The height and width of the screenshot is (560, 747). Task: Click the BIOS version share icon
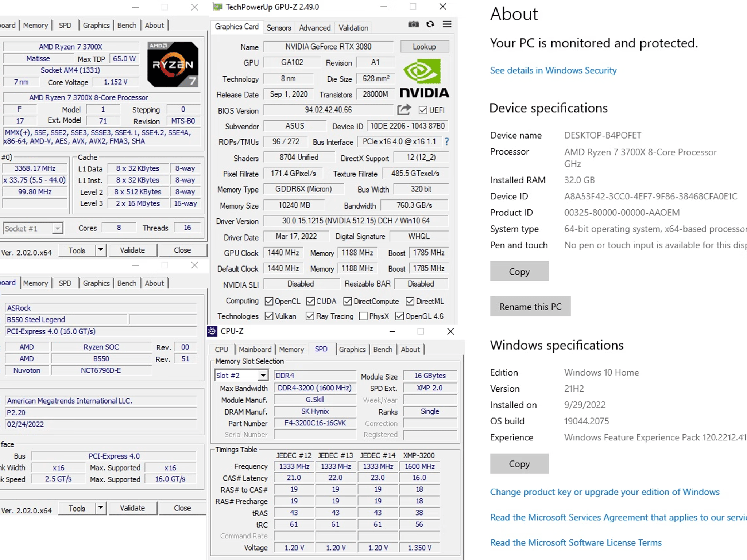[404, 110]
